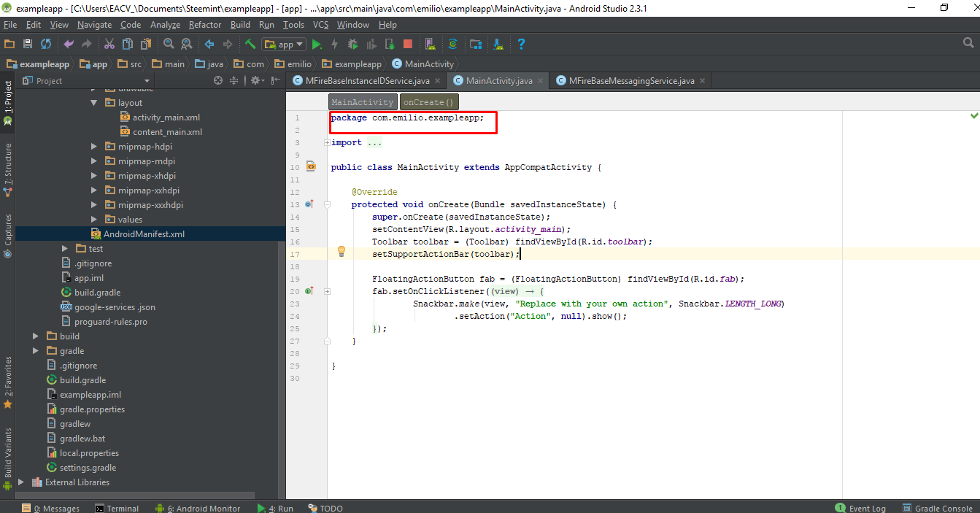Open the VCS menu
The width and height of the screenshot is (980, 513).
pyautogui.click(x=321, y=24)
